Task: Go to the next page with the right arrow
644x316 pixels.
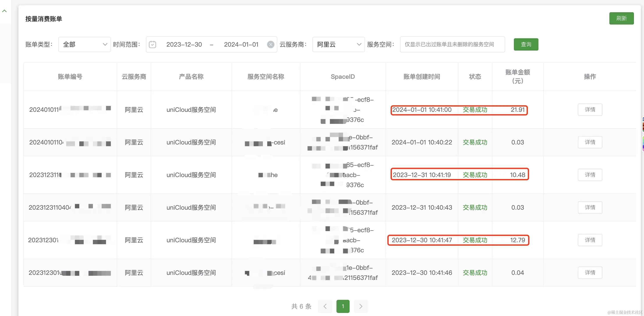Action: pos(361,306)
